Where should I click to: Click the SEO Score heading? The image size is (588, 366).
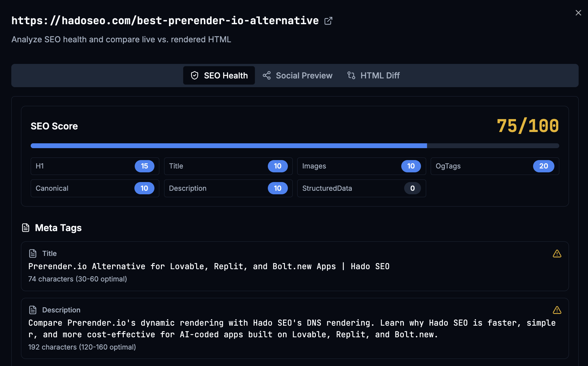click(x=54, y=126)
